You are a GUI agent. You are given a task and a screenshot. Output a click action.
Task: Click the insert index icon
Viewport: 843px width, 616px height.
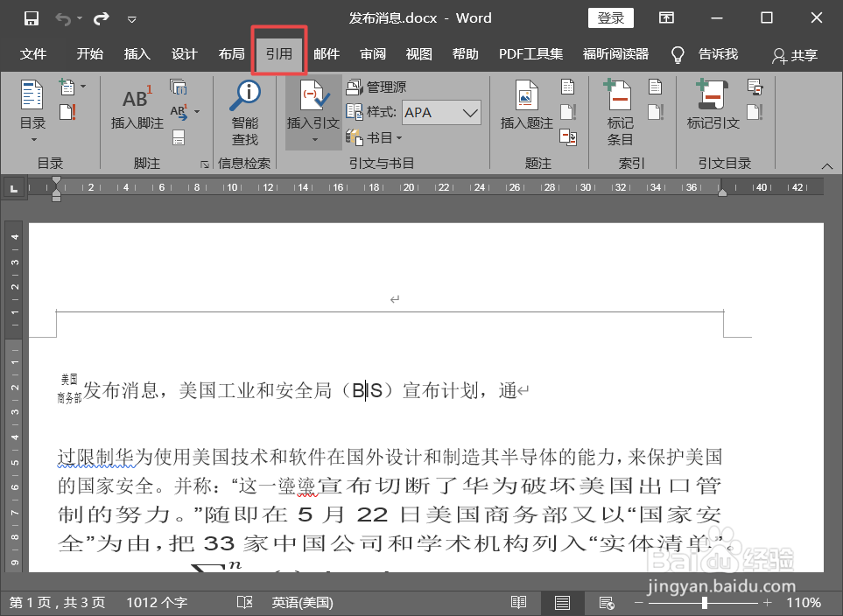655,87
